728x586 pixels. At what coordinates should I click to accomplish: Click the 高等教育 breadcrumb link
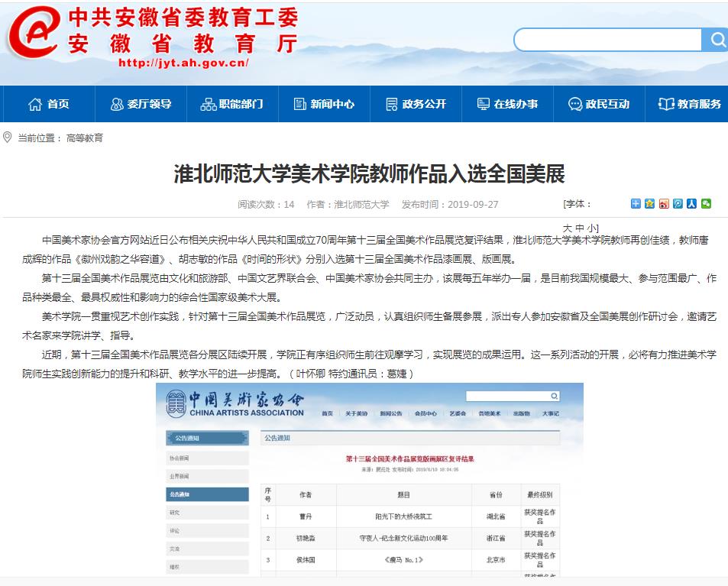85,138
